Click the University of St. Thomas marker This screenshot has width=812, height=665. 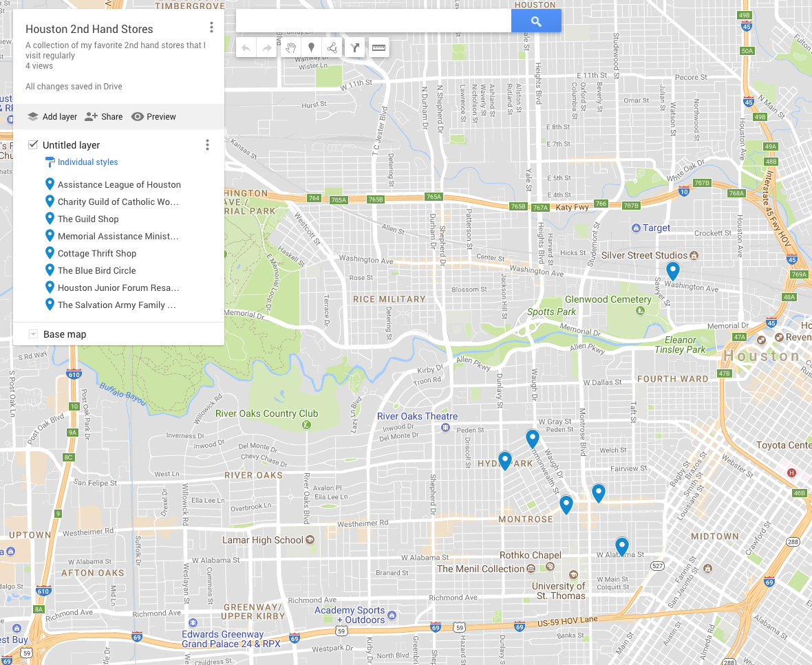[x=573, y=575]
